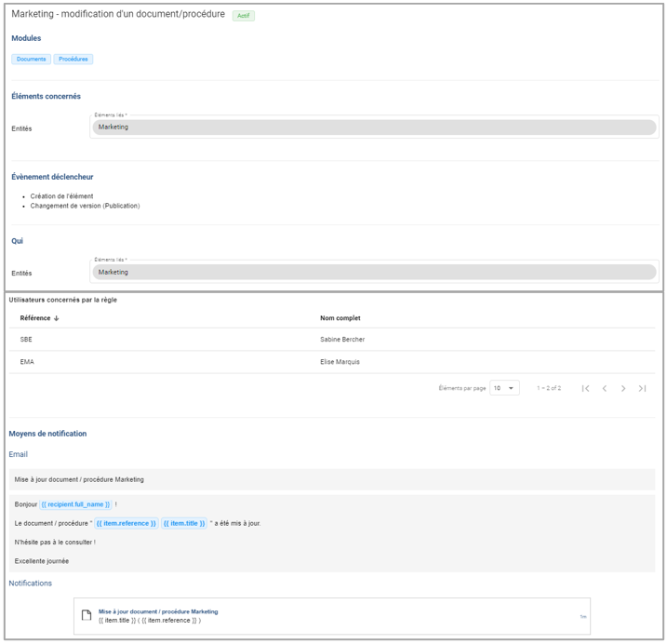The image size is (667, 644).
Task: Click the Nom complet column header
Action: [340, 318]
